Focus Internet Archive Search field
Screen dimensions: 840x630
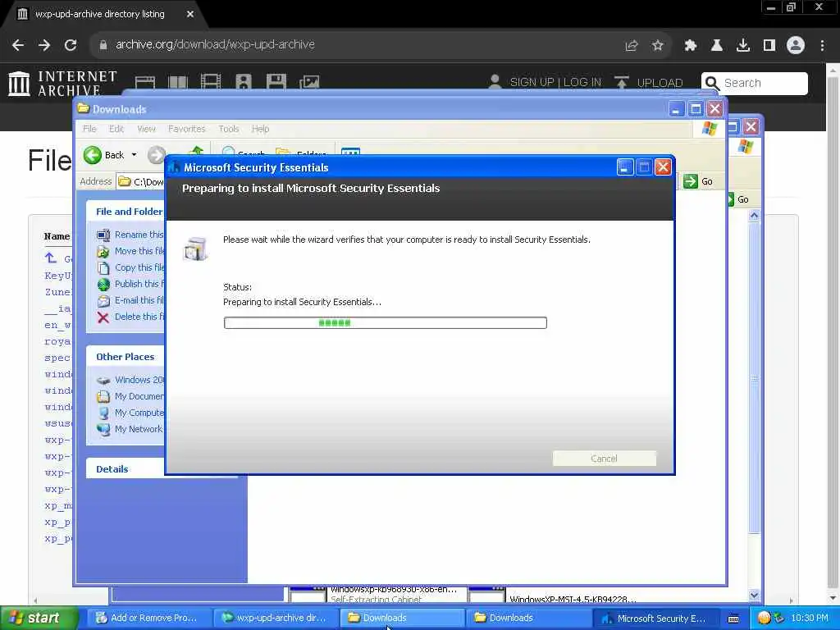click(755, 83)
